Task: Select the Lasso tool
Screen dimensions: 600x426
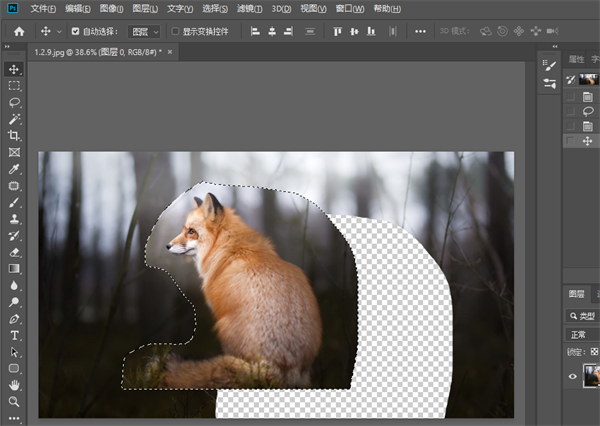Action: click(x=14, y=102)
